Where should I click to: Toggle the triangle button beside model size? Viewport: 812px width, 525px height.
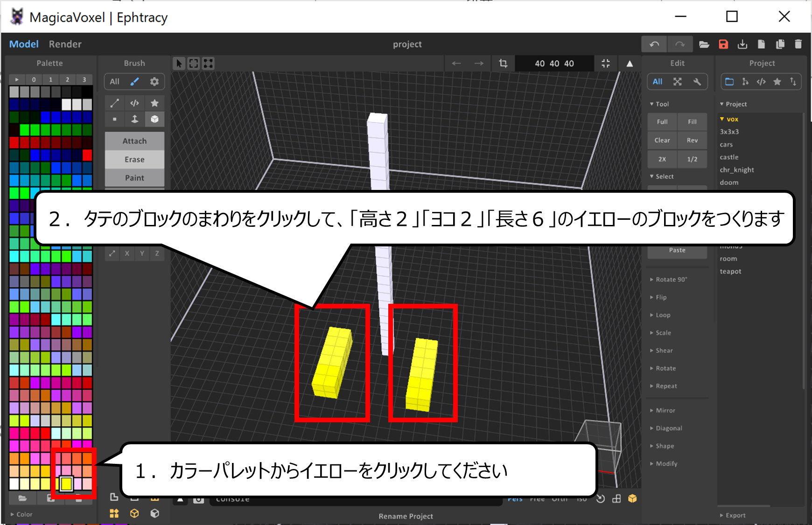click(630, 63)
